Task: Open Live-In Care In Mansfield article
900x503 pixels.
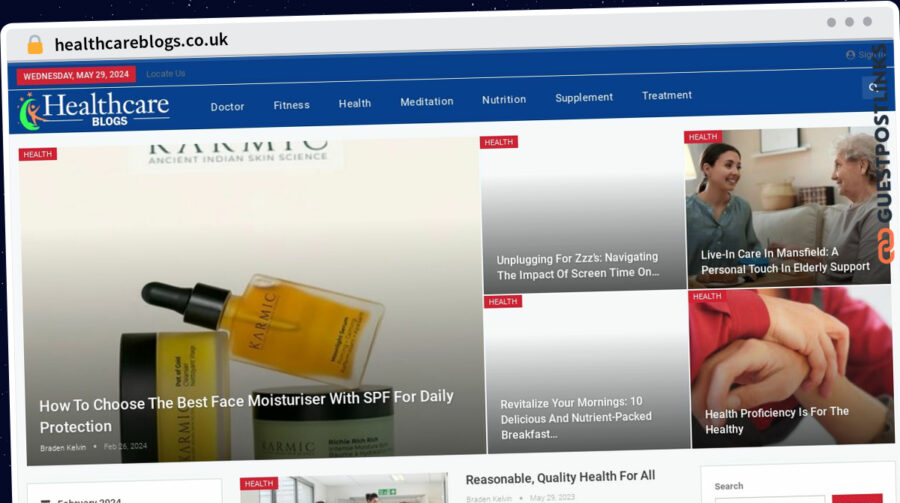Action: pyautogui.click(x=785, y=261)
